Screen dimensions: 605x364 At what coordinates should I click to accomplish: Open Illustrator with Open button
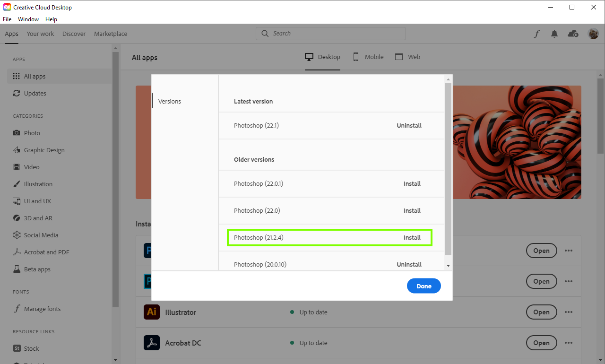[x=542, y=312]
